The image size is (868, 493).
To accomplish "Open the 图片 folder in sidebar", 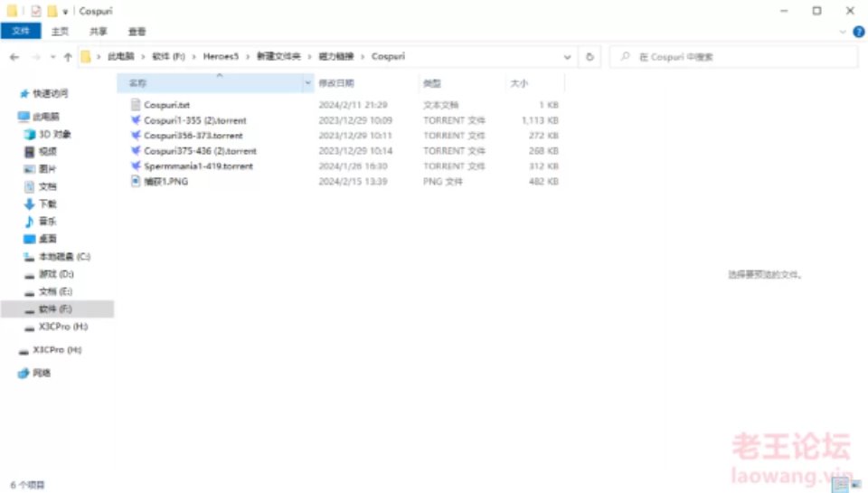I will pyautogui.click(x=47, y=169).
